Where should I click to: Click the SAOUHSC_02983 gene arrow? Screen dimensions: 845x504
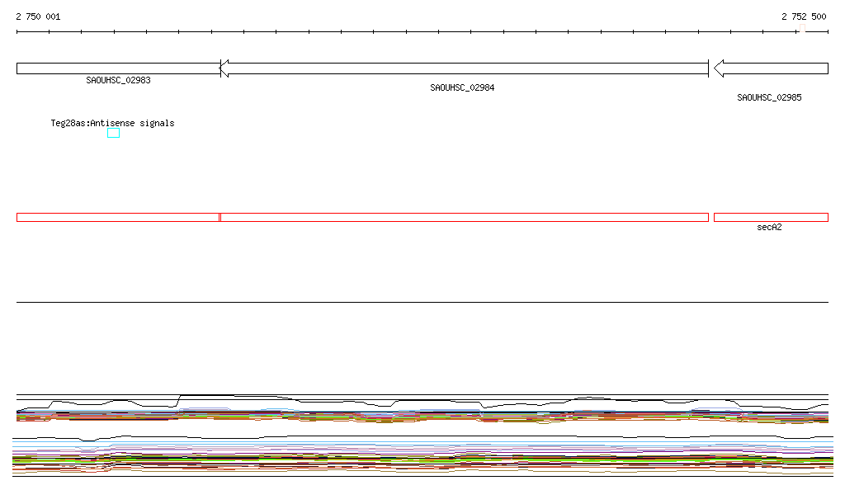119,68
